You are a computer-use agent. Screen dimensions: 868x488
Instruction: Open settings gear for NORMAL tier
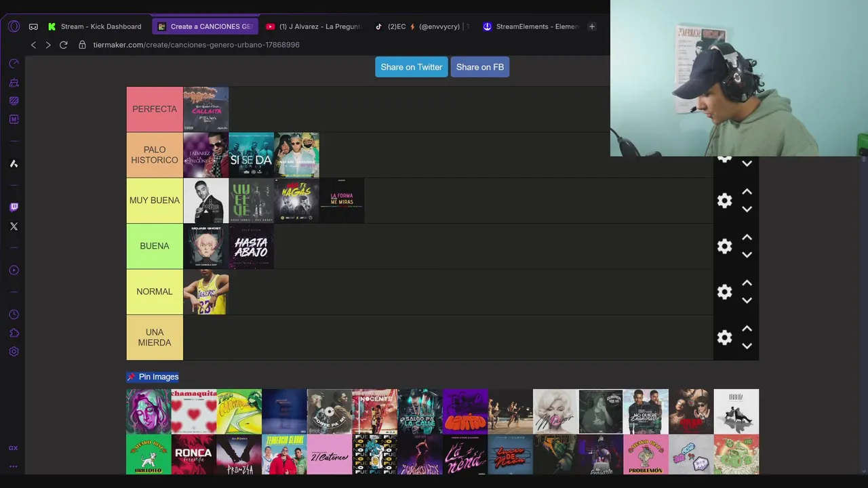tap(724, 291)
